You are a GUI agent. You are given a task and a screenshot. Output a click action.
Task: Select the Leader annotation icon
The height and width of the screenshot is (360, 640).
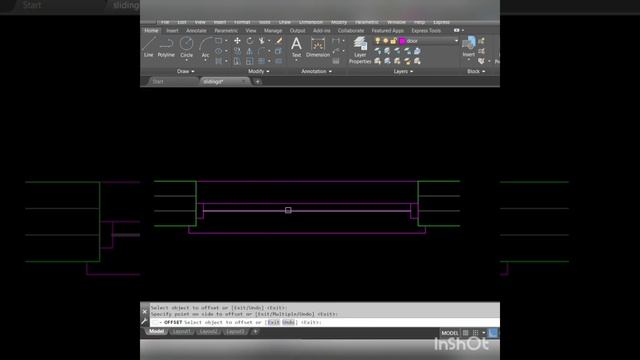336,51
